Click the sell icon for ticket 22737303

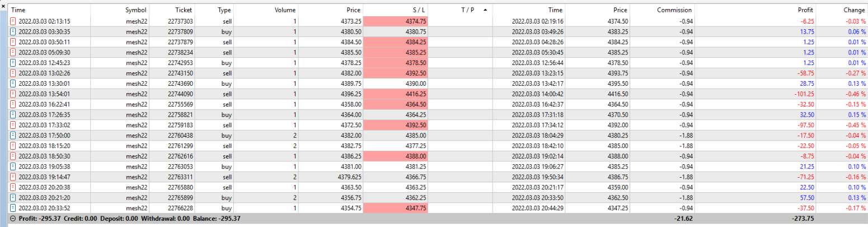pos(13,21)
